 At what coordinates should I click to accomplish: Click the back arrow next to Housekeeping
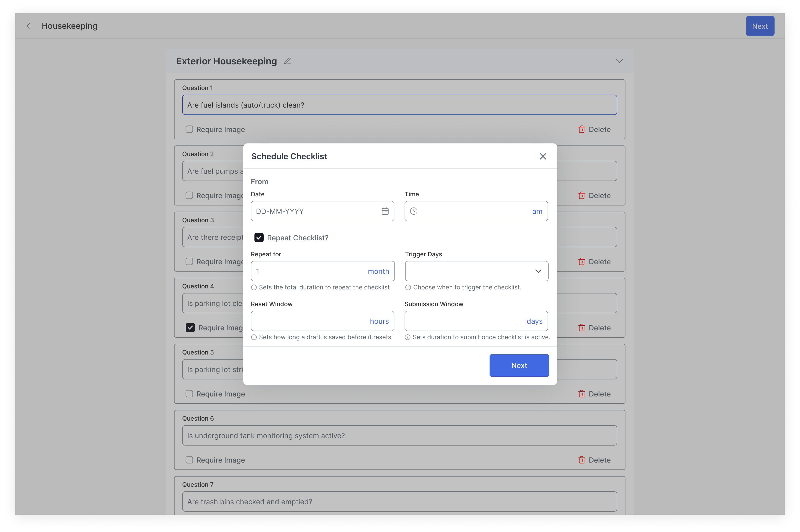click(x=30, y=26)
